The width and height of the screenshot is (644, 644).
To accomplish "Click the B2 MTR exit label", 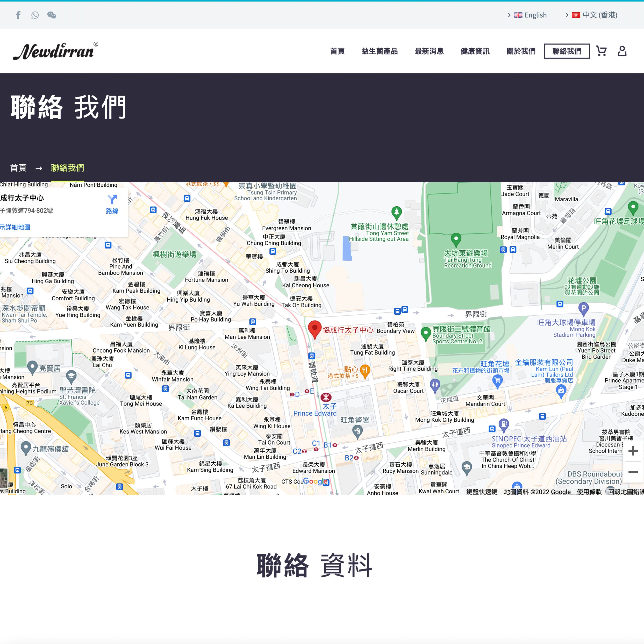I will click(x=349, y=458).
